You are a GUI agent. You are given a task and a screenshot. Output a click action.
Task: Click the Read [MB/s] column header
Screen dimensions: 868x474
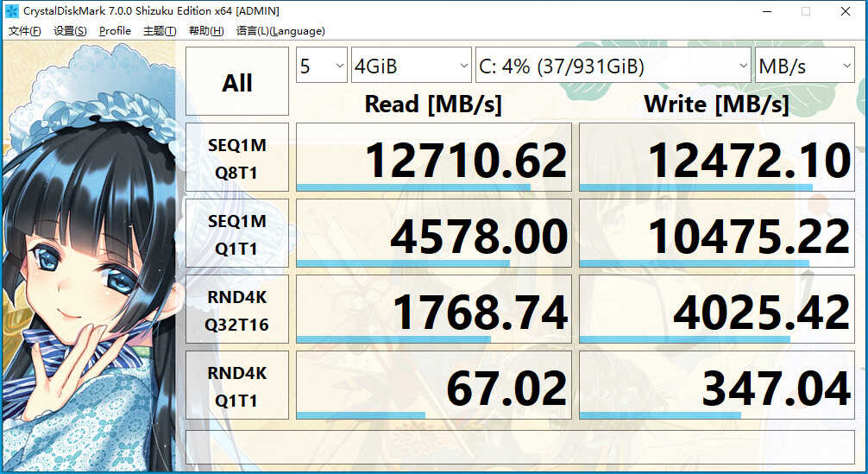coord(433,104)
